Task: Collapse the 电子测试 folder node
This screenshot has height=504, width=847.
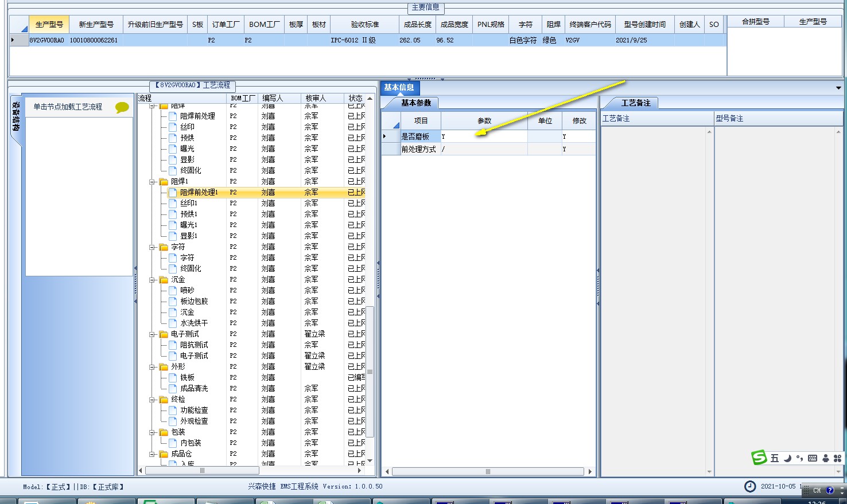Action: tap(153, 334)
